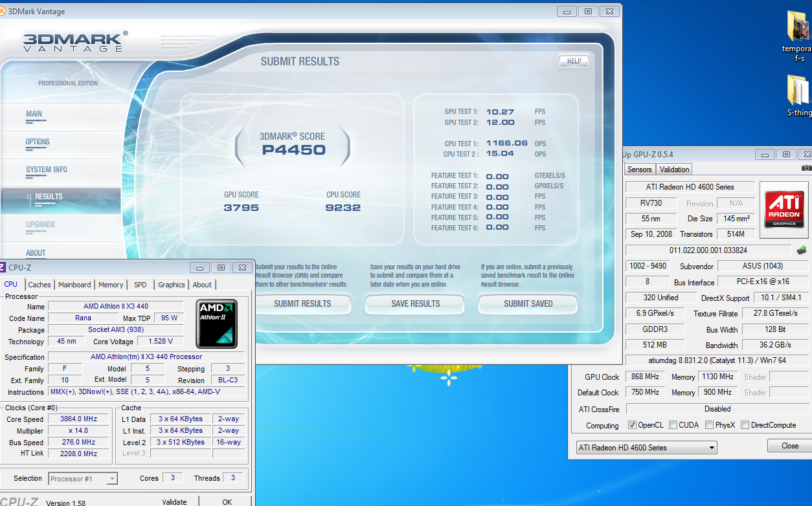Switch to the Caches tab in CPU-Z
812x506 pixels.
(x=39, y=285)
